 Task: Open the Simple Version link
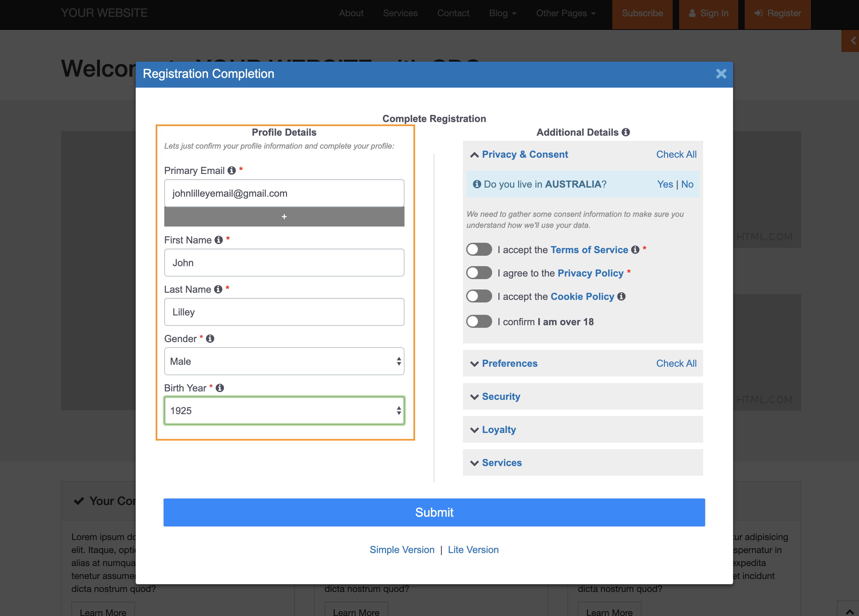coord(402,550)
